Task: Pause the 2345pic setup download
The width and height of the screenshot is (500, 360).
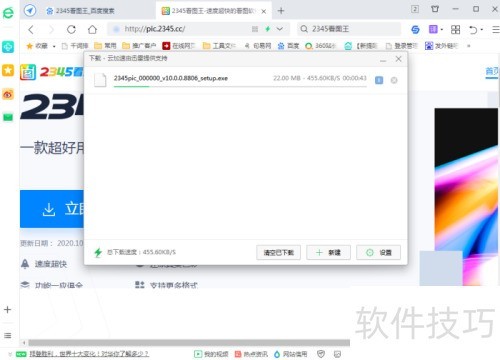Action: click(x=379, y=80)
